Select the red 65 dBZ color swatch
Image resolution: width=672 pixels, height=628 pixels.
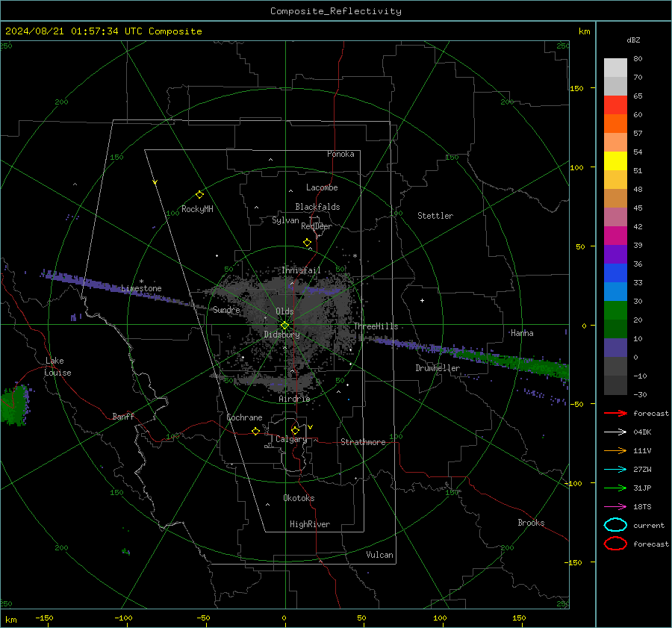coord(615,105)
